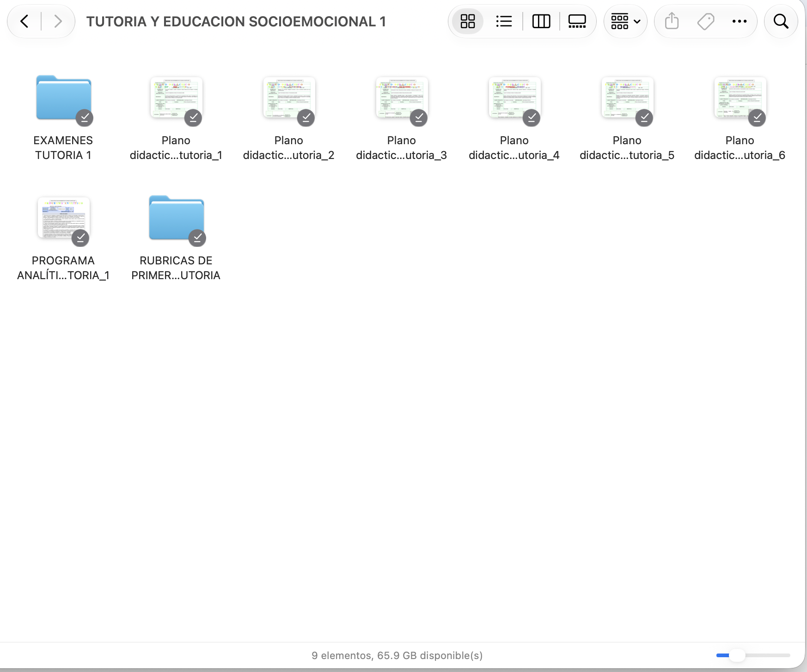Viewport: 807px width, 672px height.
Task: Click the sync status badge on EXAMENES TUTORIA 1
Action: 85,118
